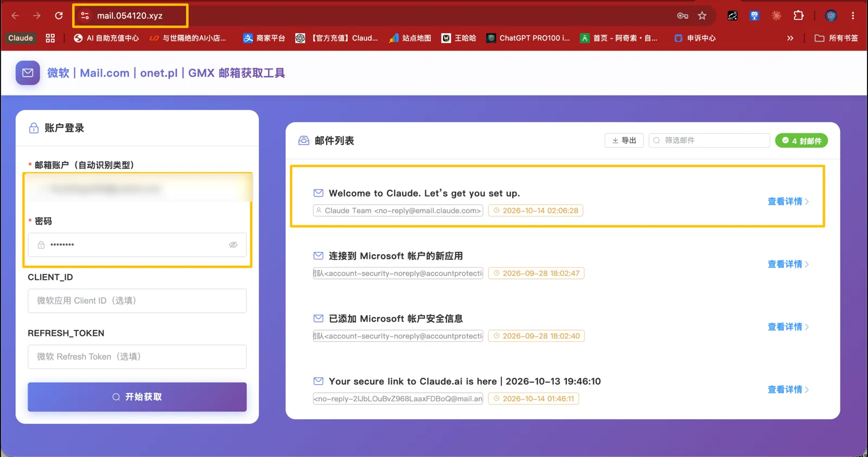Go back to the previous page

pyautogui.click(x=15, y=16)
